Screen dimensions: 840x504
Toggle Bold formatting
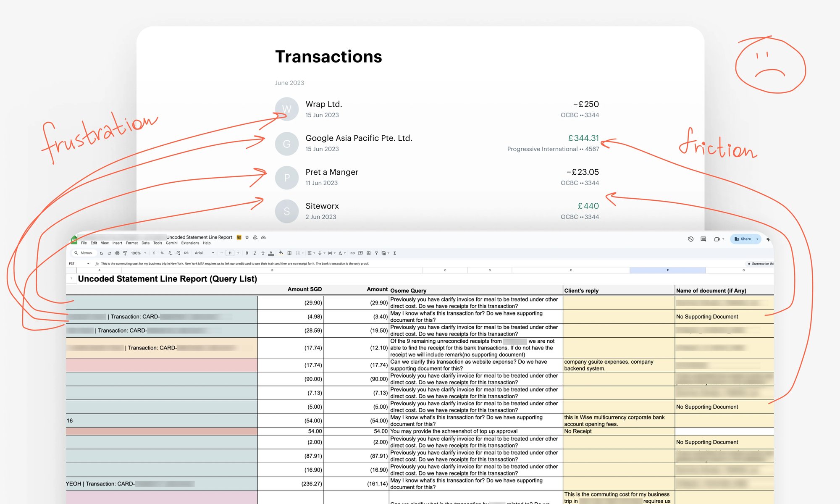pos(247,253)
